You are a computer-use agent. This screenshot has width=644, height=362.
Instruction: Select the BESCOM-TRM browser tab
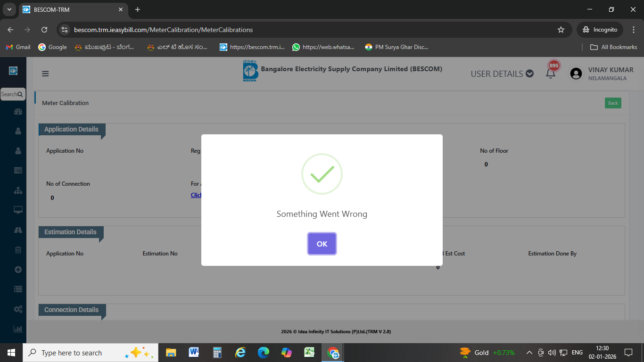[73, 9]
